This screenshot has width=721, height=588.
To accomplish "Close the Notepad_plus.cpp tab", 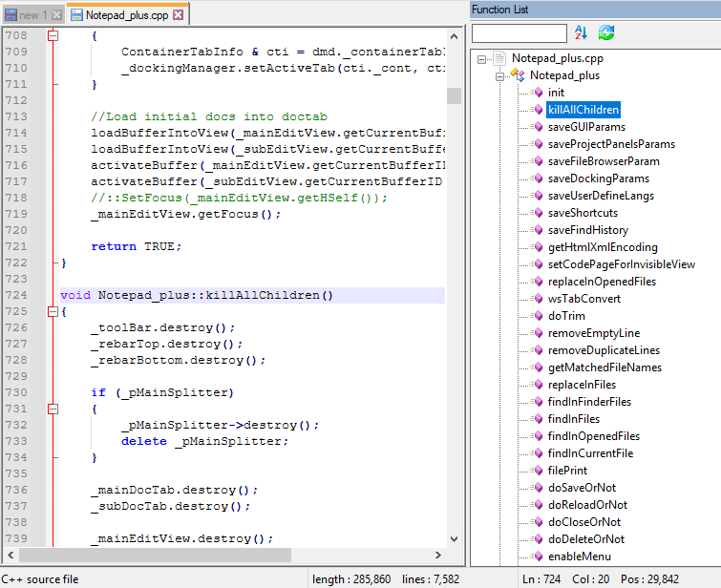I will click(178, 15).
